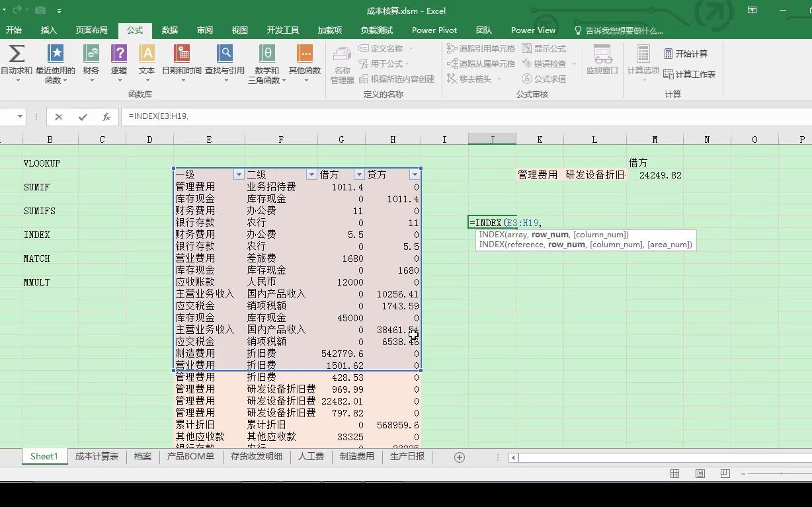Open the filter dropdown on 一级 column
Image resolution: width=812 pixels, height=507 pixels.
(x=239, y=174)
